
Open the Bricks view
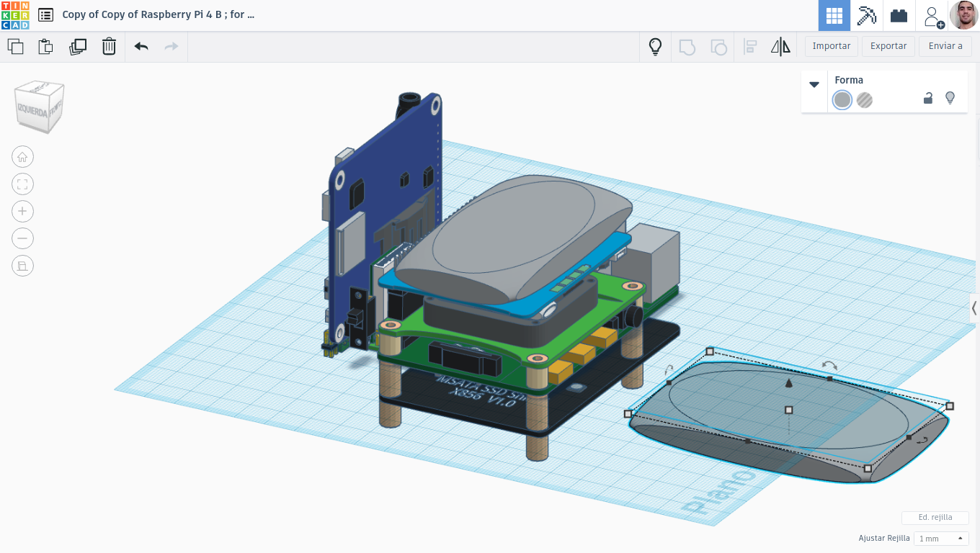pyautogui.click(x=899, y=15)
